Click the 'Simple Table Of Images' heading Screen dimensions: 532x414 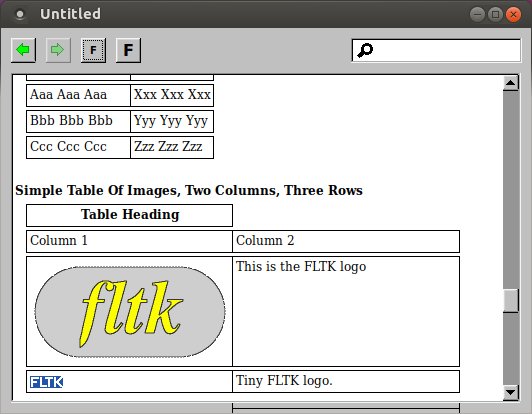pos(189,191)
